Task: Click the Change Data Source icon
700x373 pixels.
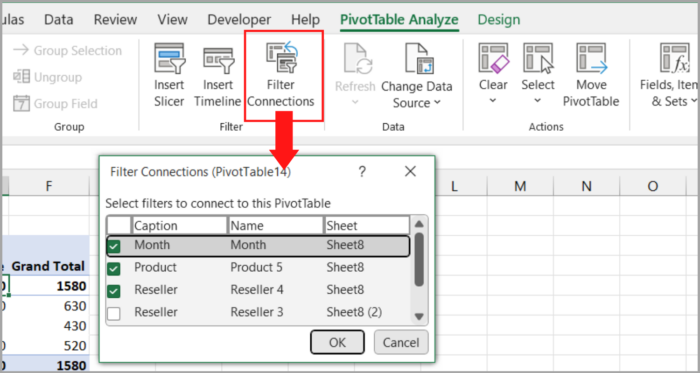Action: pos(419,58)
